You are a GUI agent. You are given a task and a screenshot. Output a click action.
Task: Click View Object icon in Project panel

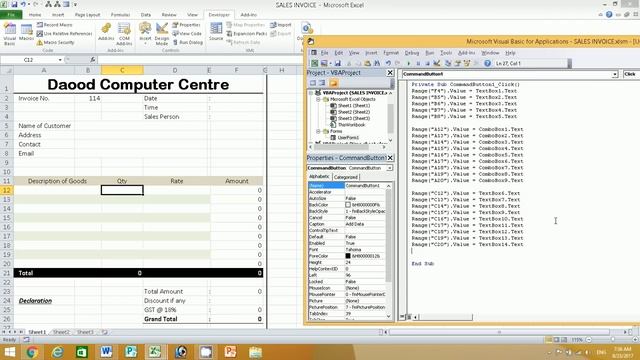tap(322, 83)
